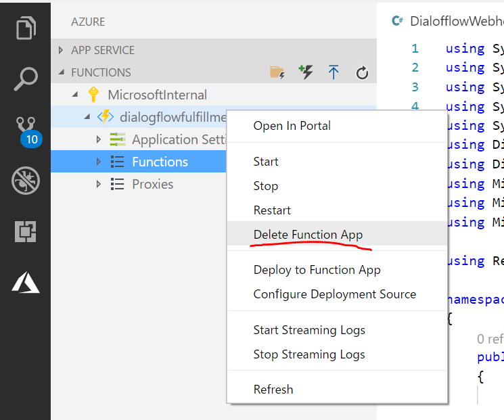504x420 pixels.
Task: Click the Application Settings sliders icon
Action: pyautogui.click(x=118, y=139)
